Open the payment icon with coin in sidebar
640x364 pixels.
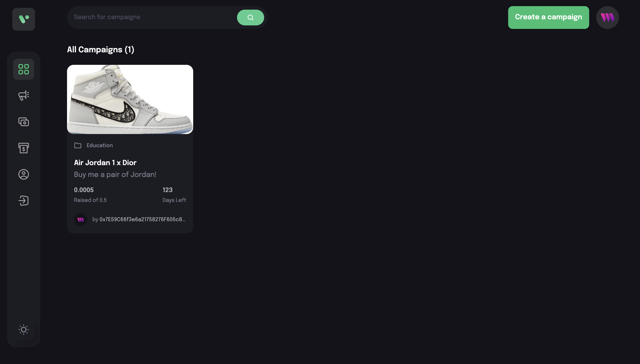(23, 122)
